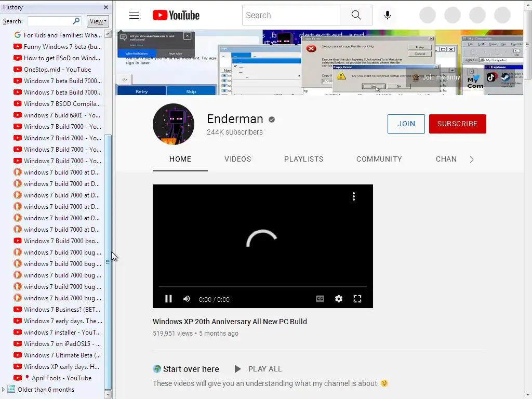This screenshot has height=399, width=532.
Task: Click the JOIN button
Action: click(406, 124)
